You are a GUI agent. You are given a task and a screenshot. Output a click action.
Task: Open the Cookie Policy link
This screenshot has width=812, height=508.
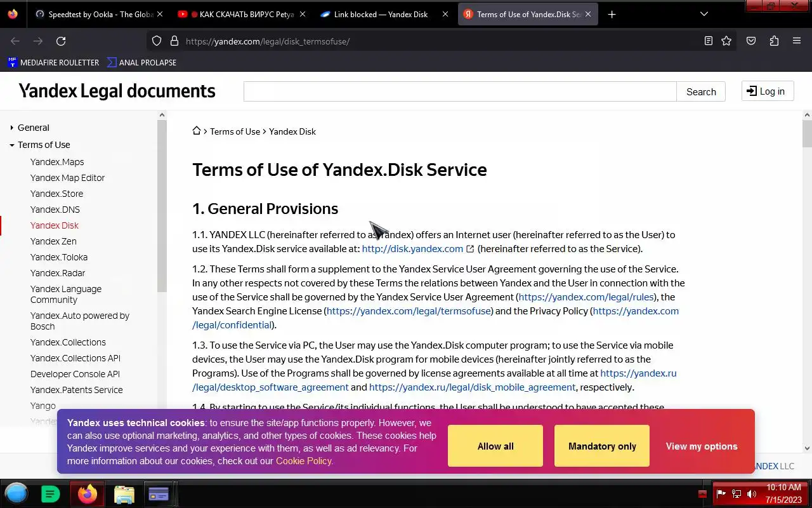[x=303, y=461]
